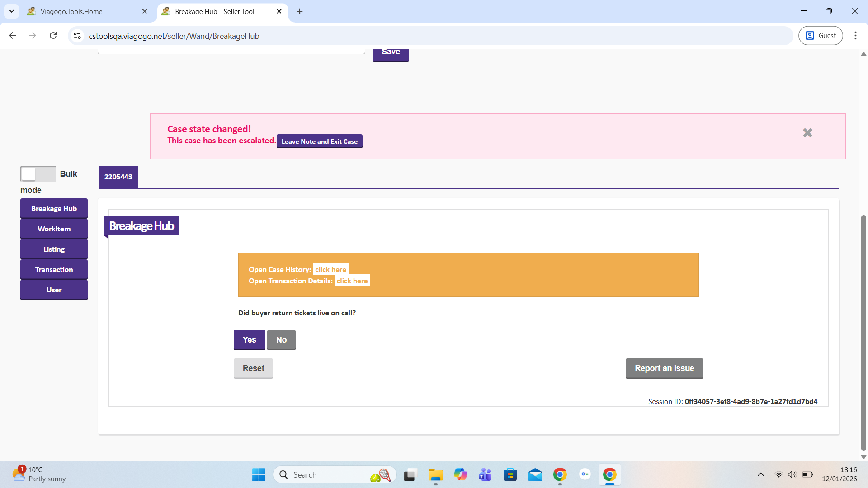Answer Yes to buyer returned tickets
868x488 pixels.
coord(249,340)
